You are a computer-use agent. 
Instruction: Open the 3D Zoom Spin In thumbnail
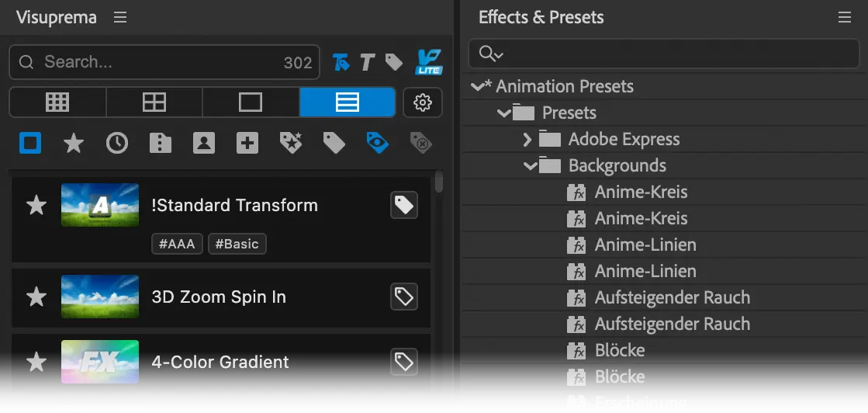coord(100,297)
